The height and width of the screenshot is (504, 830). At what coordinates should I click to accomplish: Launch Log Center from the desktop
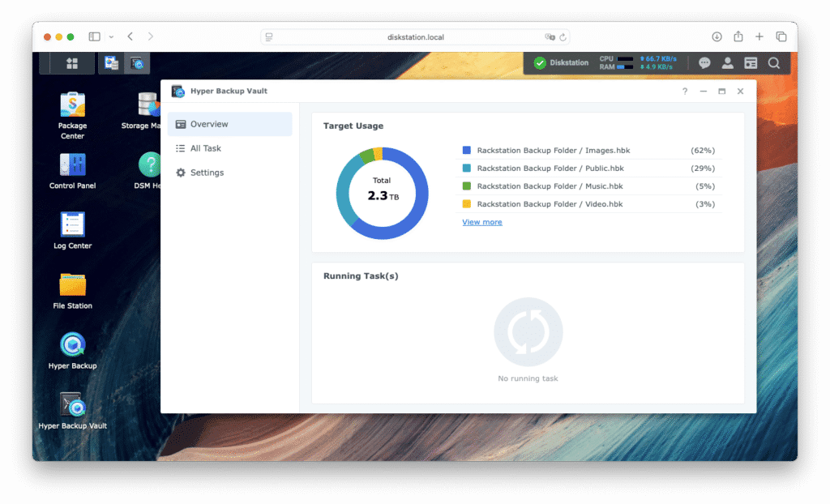(x=72, y=225)
